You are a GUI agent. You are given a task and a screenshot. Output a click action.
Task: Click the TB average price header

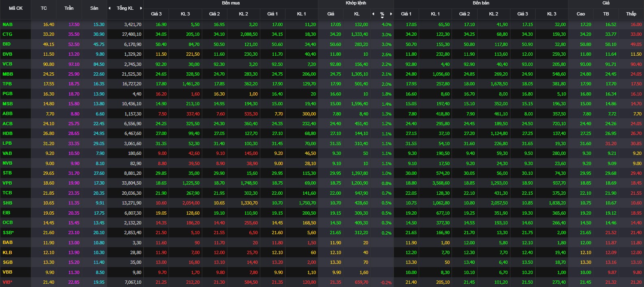606,14
